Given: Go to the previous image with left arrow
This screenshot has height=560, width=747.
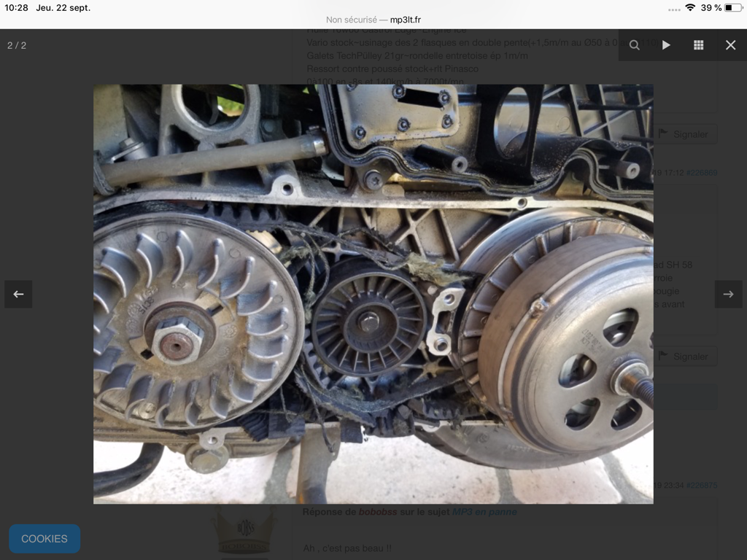Looking at the screenshot, I should click(18, 294).
